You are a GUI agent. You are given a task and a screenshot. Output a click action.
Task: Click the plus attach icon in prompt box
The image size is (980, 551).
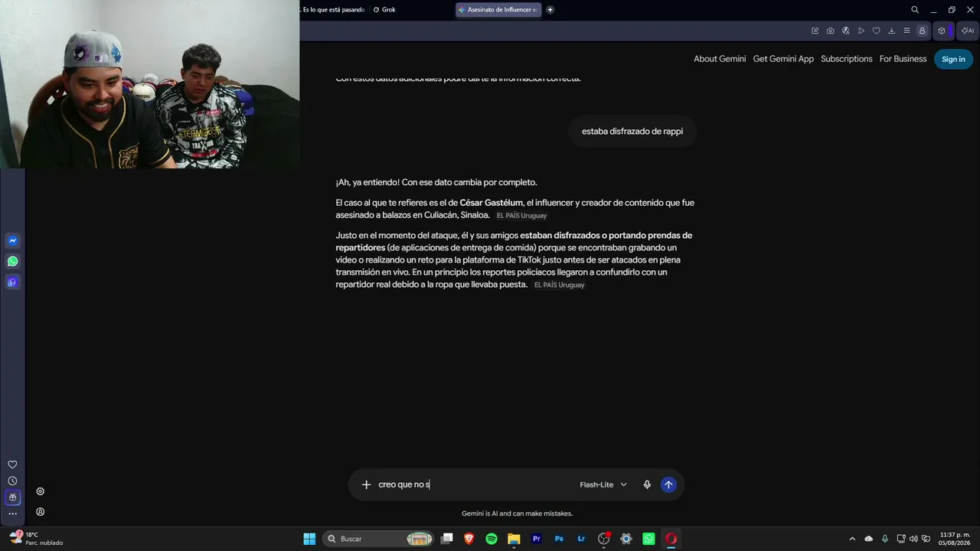(366, 484)
